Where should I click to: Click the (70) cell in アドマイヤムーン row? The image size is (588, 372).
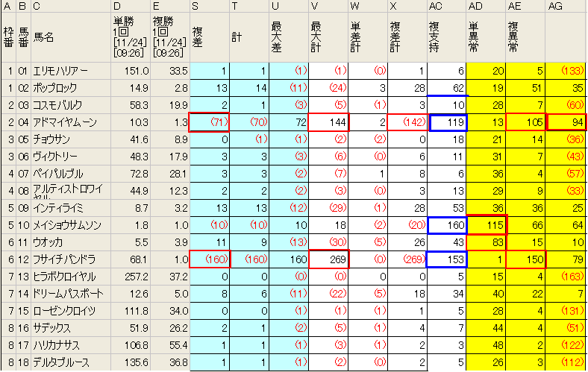coord(249,122)
